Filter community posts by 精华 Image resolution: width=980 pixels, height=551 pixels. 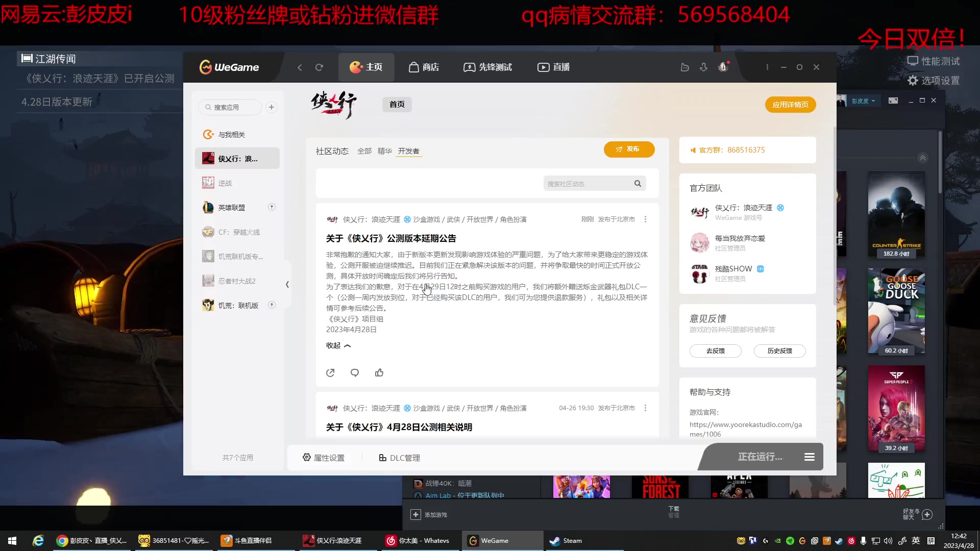click(x=385, y=151)
